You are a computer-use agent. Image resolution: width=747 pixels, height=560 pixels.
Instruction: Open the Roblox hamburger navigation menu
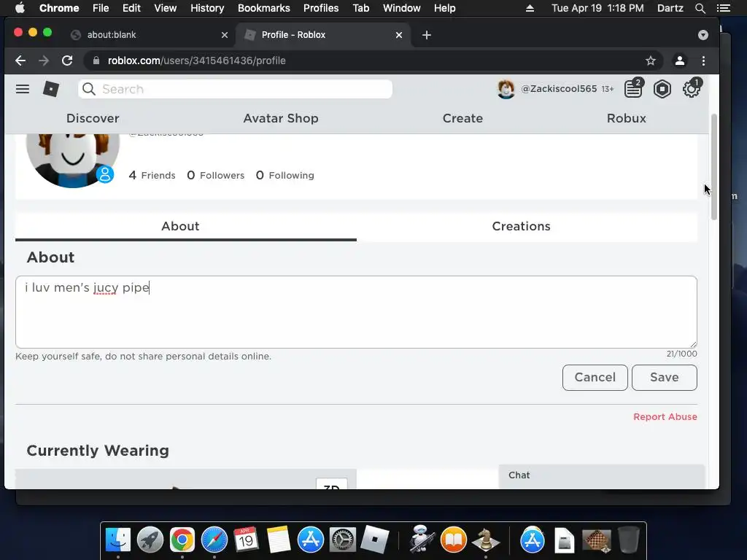coord(23,89)
